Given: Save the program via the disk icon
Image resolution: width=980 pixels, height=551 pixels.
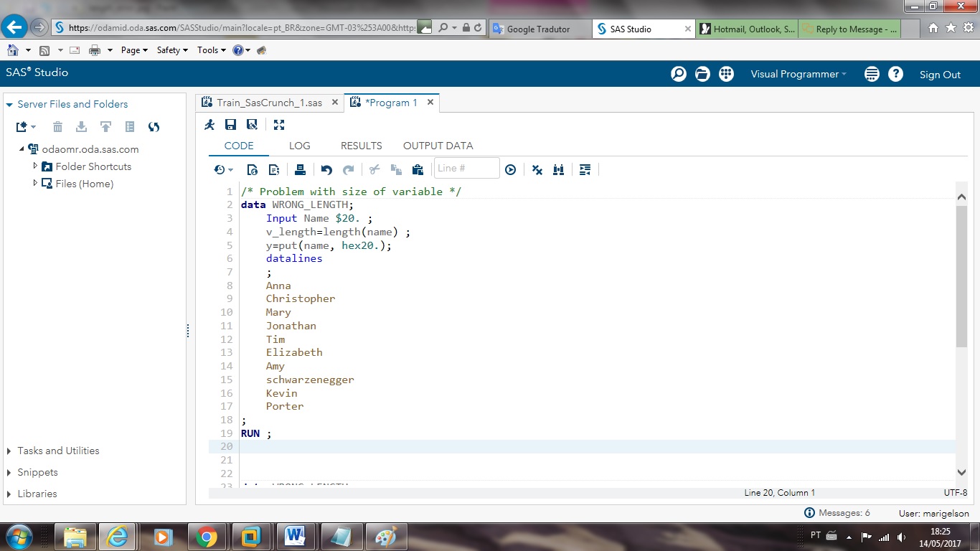Looking at the screenshot, I should 230,125.
